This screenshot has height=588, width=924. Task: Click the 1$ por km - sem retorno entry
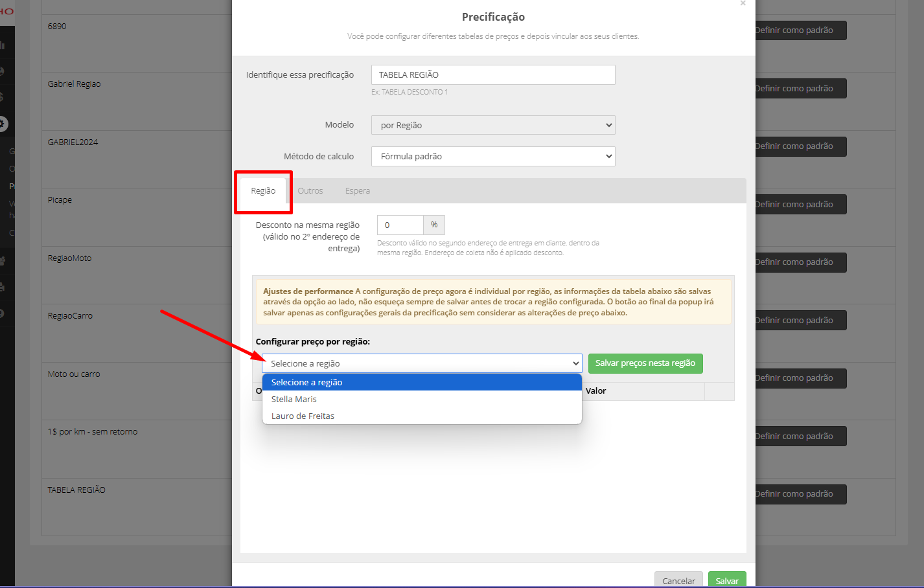point(93,432)
